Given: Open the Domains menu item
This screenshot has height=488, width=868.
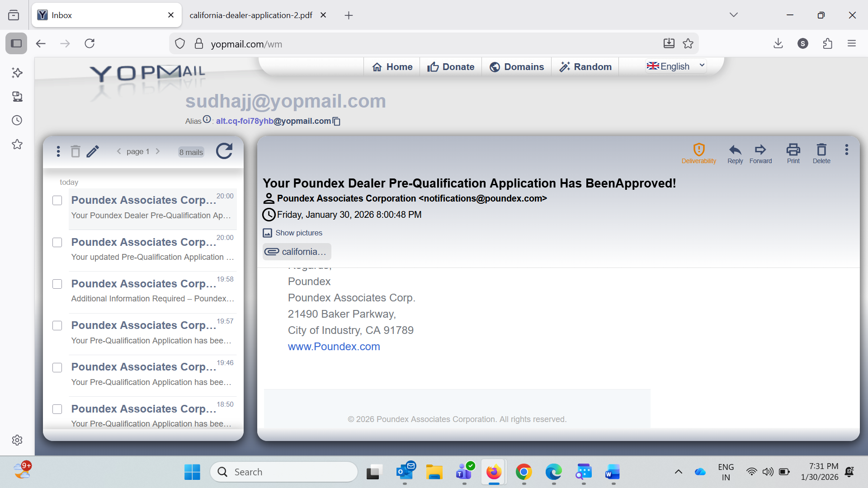Looking at the screenshot, I should [x=517, y=67].
